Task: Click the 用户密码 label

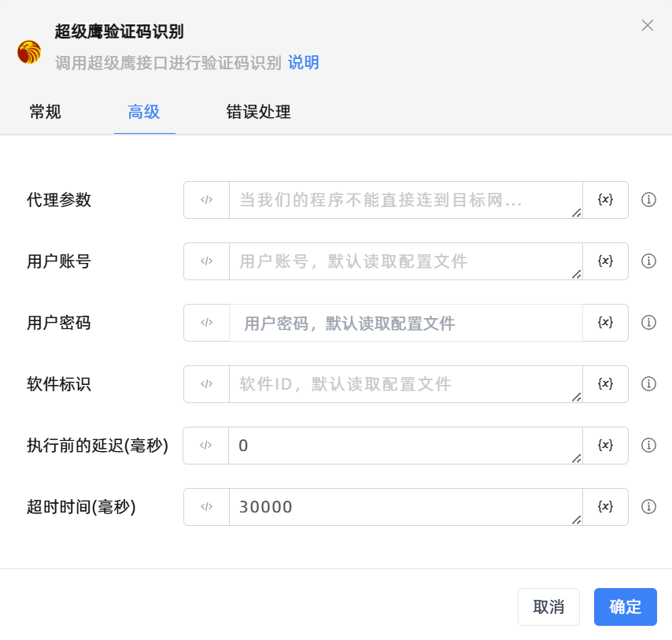Action: 59,322
